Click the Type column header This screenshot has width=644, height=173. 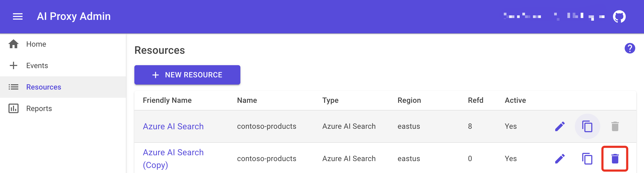[330, 100]
